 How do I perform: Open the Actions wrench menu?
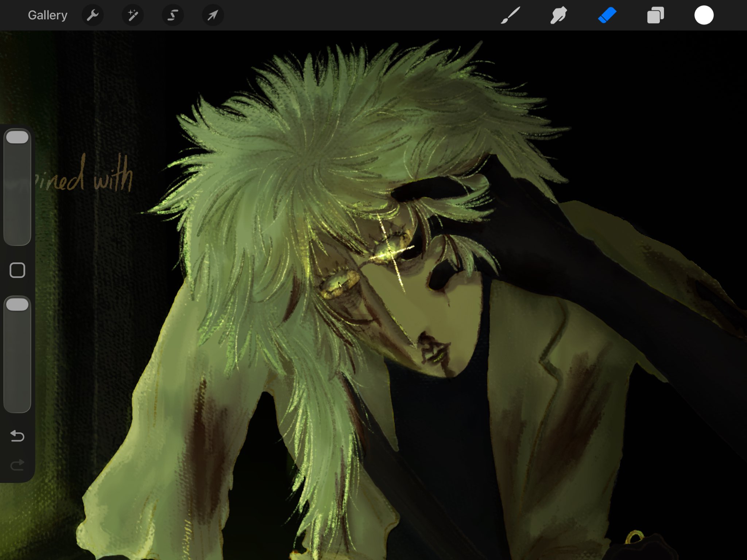93,15
